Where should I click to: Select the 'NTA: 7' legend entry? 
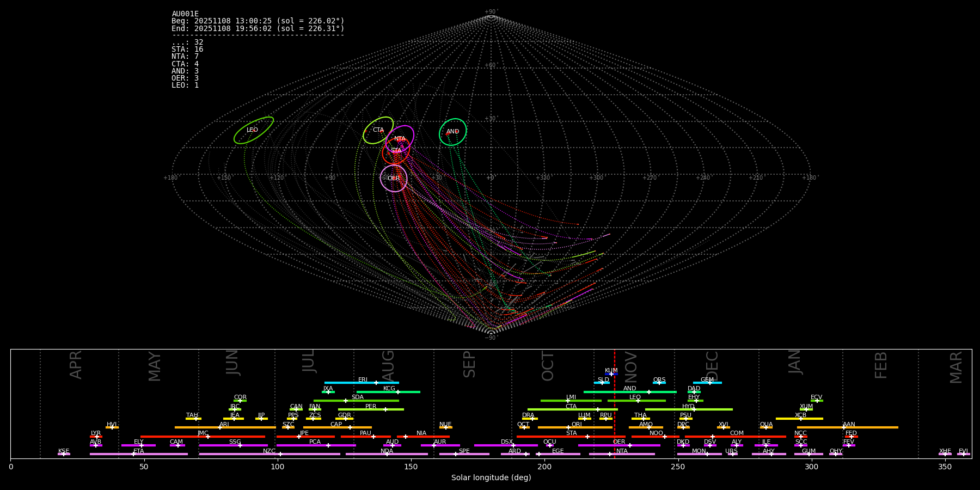185,57
